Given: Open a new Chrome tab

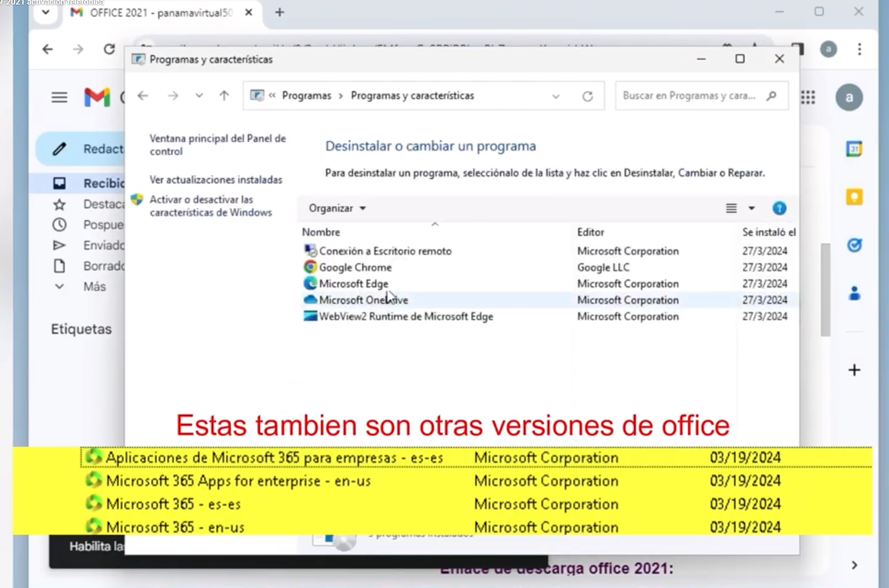Looking at the screenshot, I should click(x=280, y=12).
